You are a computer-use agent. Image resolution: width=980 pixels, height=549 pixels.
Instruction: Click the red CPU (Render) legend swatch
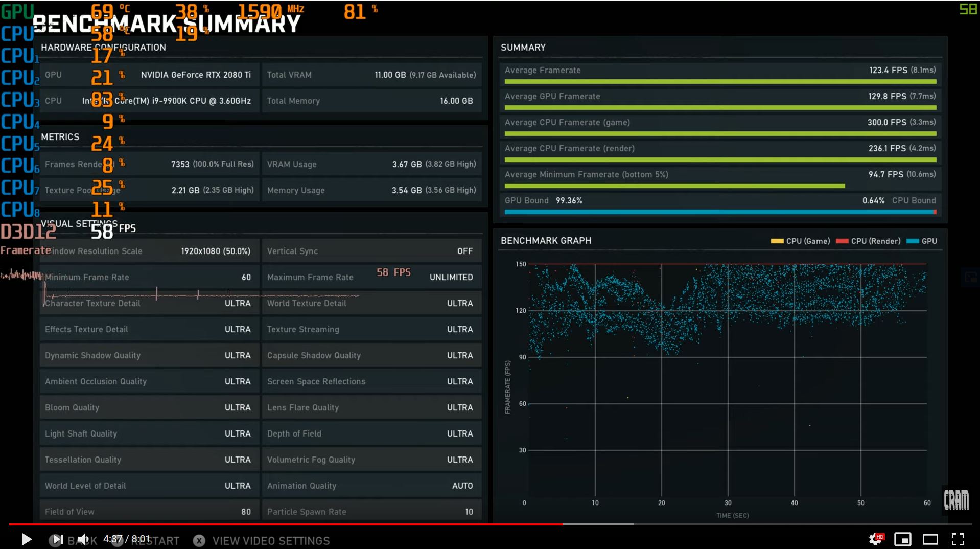(x=842, y=241)
